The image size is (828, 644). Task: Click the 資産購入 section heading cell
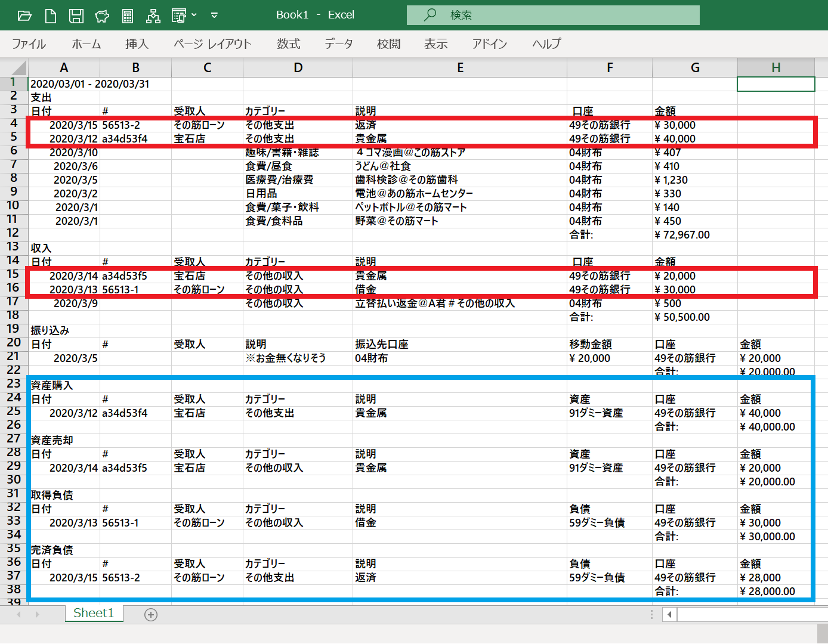click(x=64, y=386)
